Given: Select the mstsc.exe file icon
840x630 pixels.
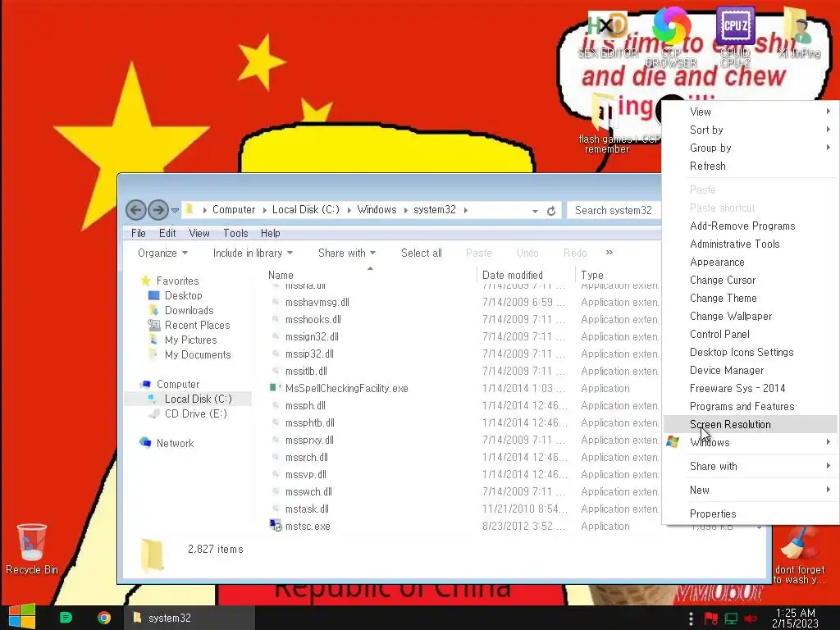Looking at the screenshot, I should 276,526.
